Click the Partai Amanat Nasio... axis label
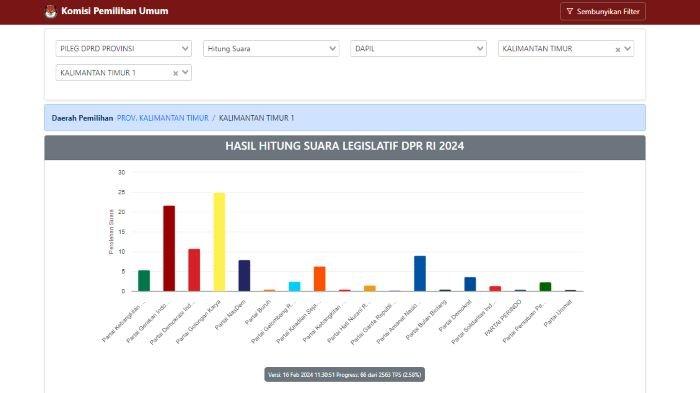The width and height of the screenshot is (700, 393). pos(397,323)
